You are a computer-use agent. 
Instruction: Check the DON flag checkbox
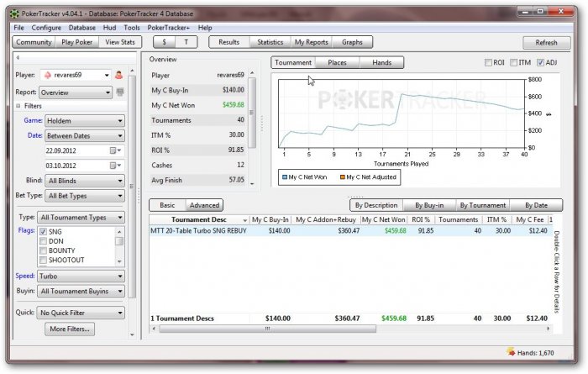[43, 241]
